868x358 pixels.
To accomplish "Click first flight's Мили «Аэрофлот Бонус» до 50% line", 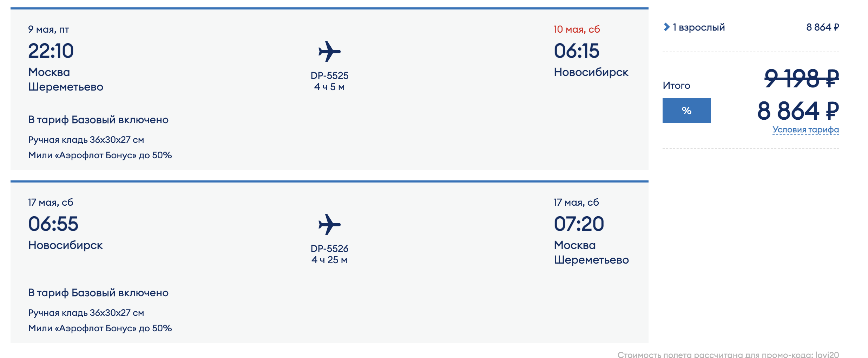I will tap(100, 155).
